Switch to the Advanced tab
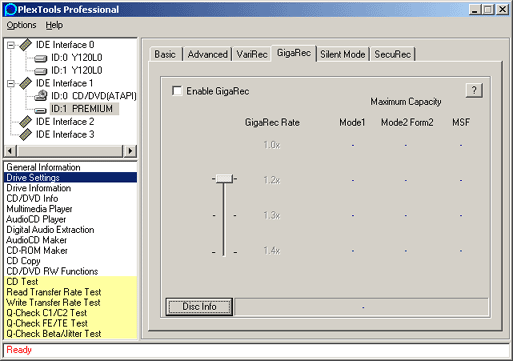Image resolution: width=513 pixels, height=361 pixels. [x=207, y=54]
